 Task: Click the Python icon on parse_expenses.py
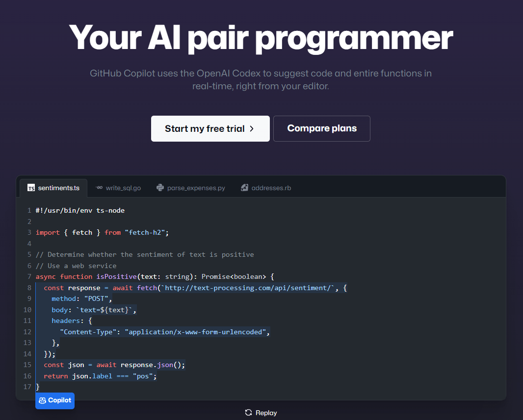point(160,188)
